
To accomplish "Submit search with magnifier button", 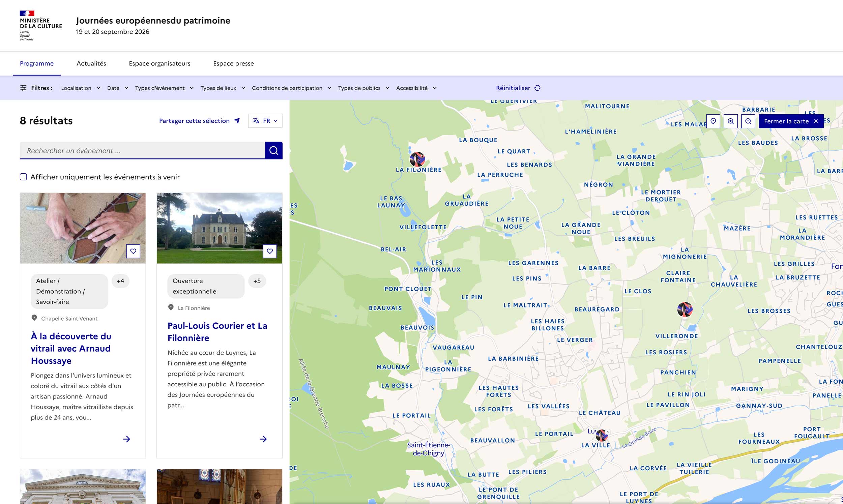I will pyautogui.click(x=274, y=150).
